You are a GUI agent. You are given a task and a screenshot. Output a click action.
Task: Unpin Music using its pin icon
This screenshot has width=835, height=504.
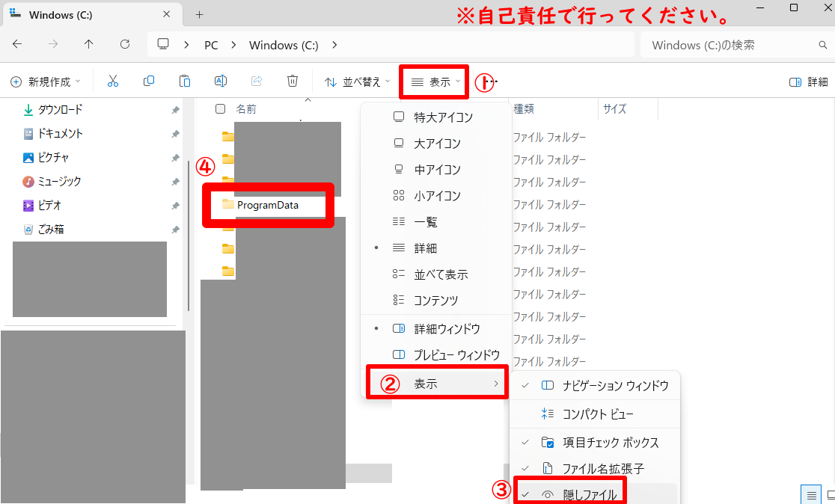[x=175, y=182]
